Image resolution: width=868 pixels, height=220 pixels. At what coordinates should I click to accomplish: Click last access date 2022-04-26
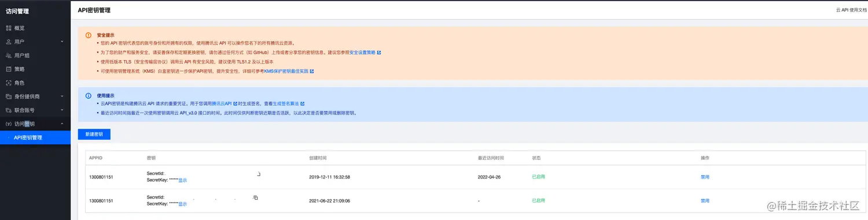click(x=489, y=177)
